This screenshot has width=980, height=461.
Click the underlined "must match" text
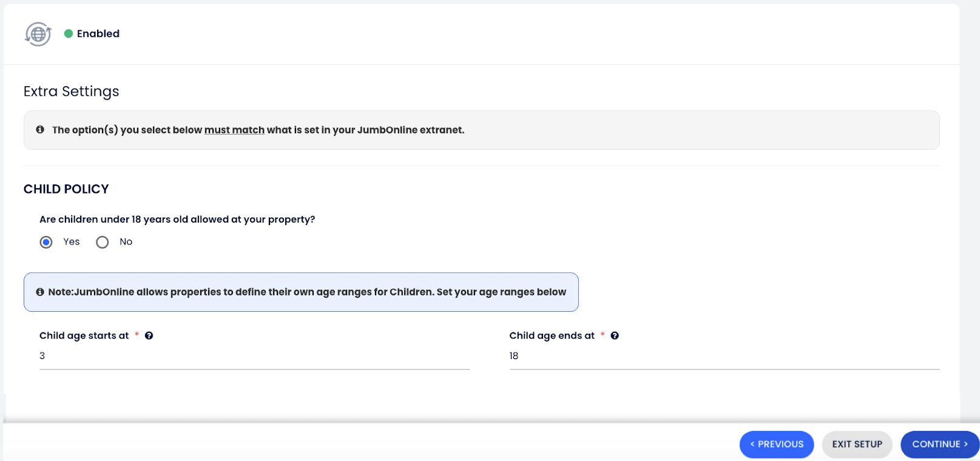[x=234, y=130]
